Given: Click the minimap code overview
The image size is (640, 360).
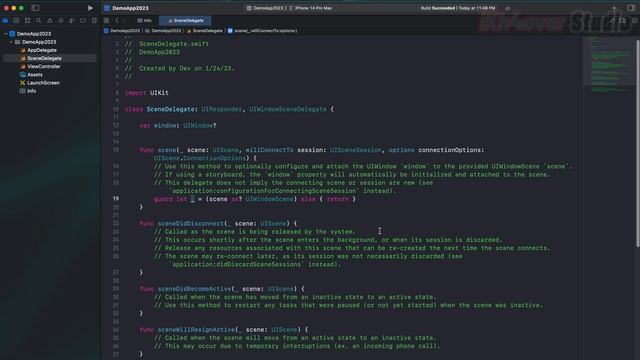Looking at the screenshot, I should pyautogui.click(x=608, y=65).
